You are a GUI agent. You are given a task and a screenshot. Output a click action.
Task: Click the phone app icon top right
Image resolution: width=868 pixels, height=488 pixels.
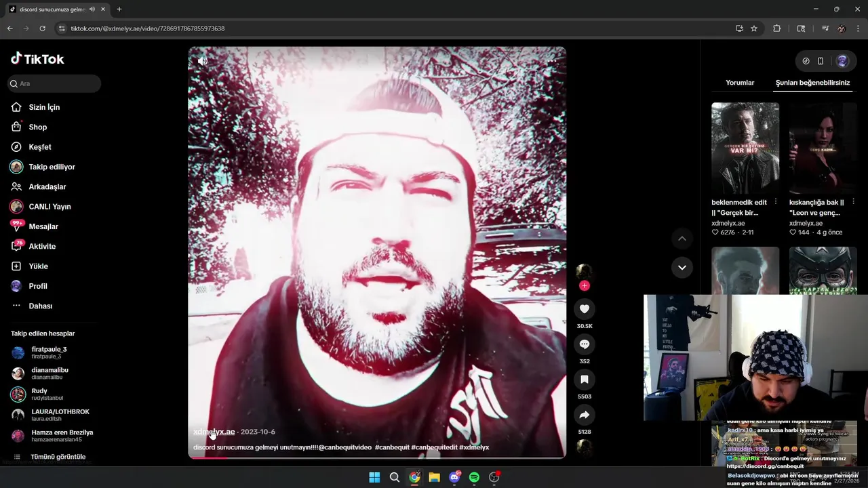pos(821,61)
